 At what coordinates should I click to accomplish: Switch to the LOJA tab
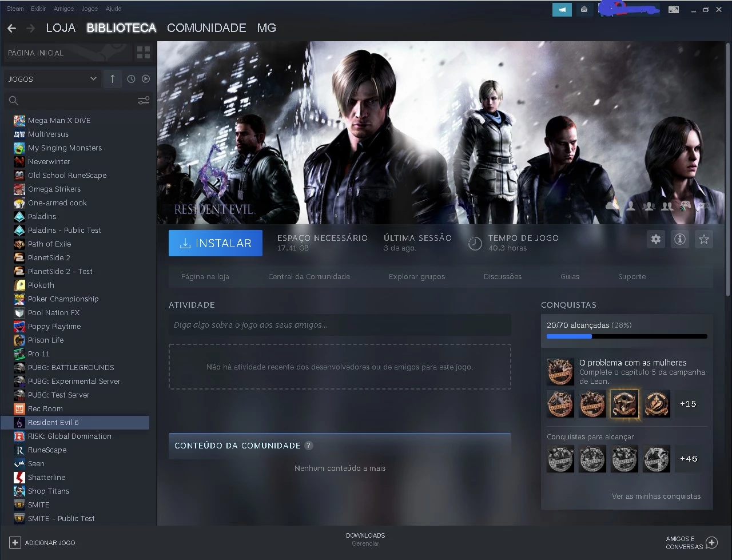tap(61, 28)
